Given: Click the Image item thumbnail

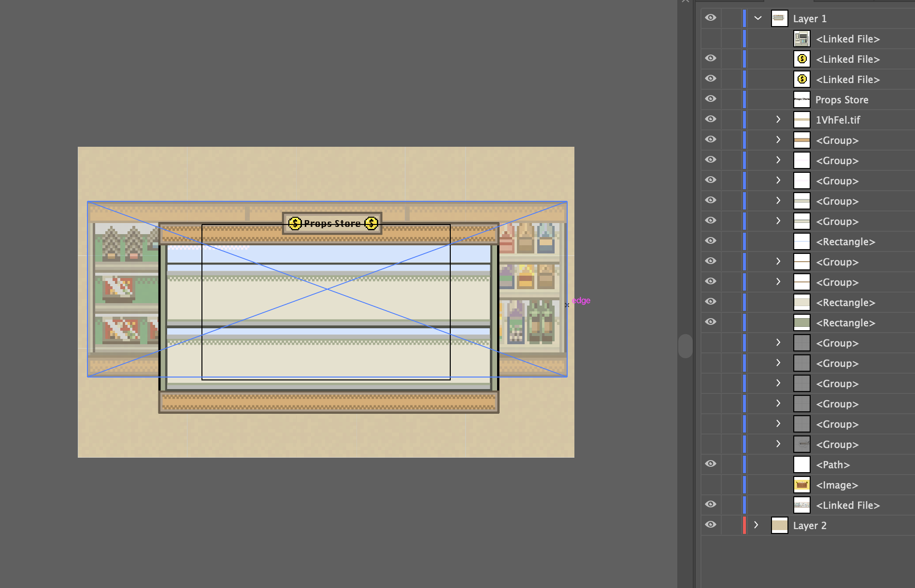Looking at the screenshot, I should click(801, 485).
